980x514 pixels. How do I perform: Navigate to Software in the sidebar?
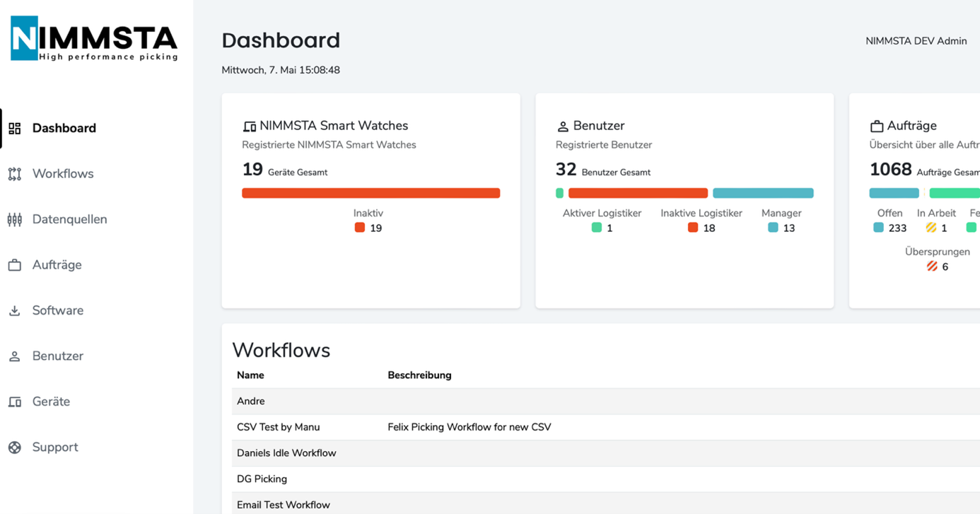(57, 310)
